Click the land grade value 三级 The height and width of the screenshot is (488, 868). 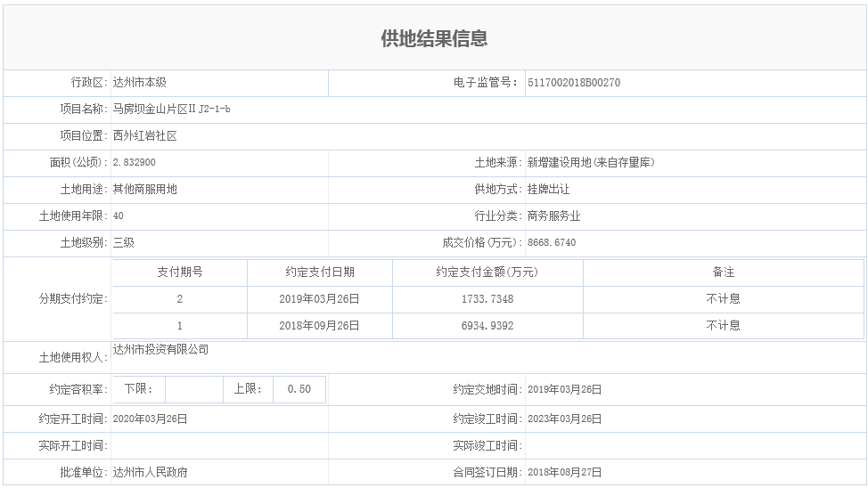click(124, 242)
